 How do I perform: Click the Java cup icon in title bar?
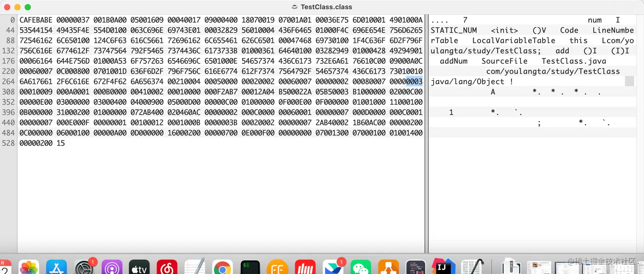294,7
